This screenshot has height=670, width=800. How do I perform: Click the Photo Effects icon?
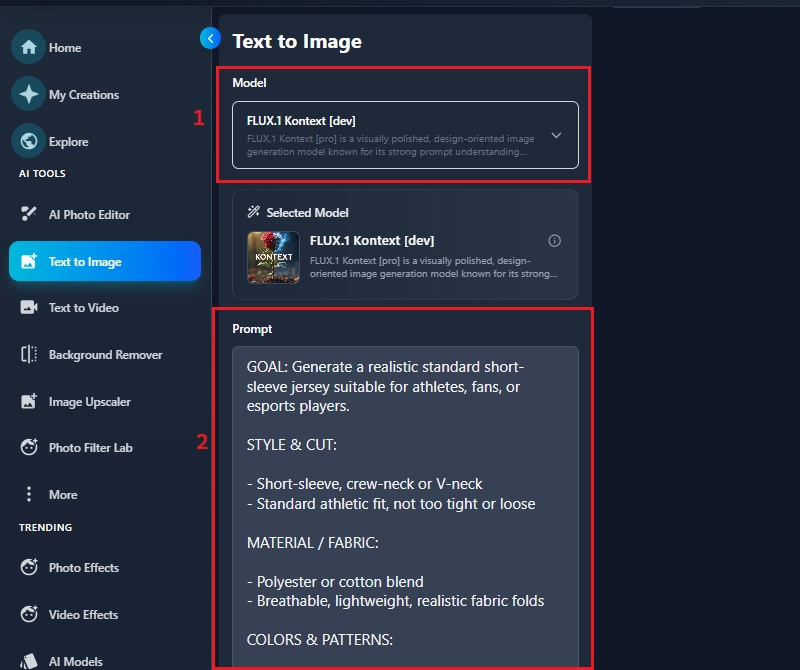point(29,567)
